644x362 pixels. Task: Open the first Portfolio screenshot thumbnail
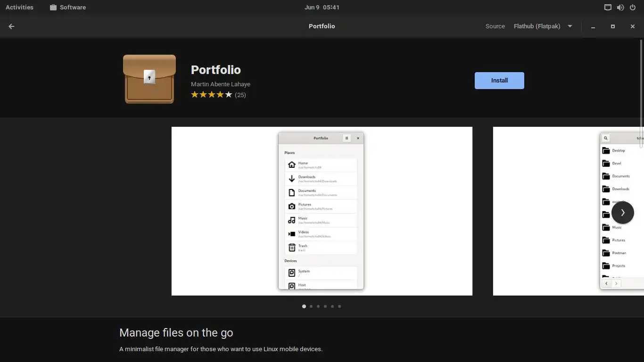coord(322,211)
